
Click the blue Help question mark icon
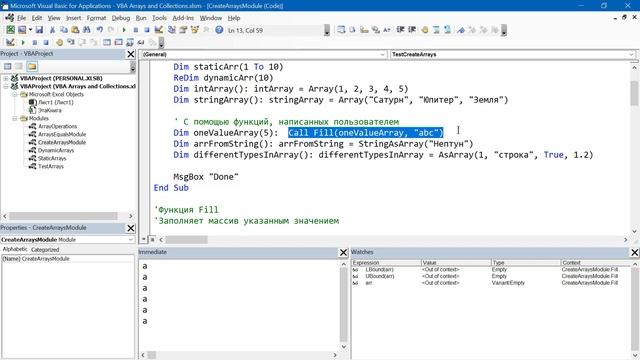219,30
